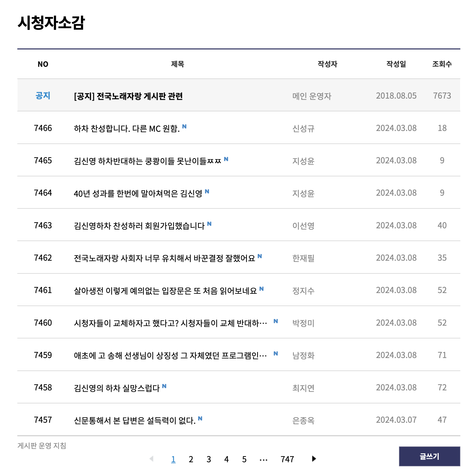Click author 메인 운영자
The height and width of the screenshot is (476, 469).
312,96
